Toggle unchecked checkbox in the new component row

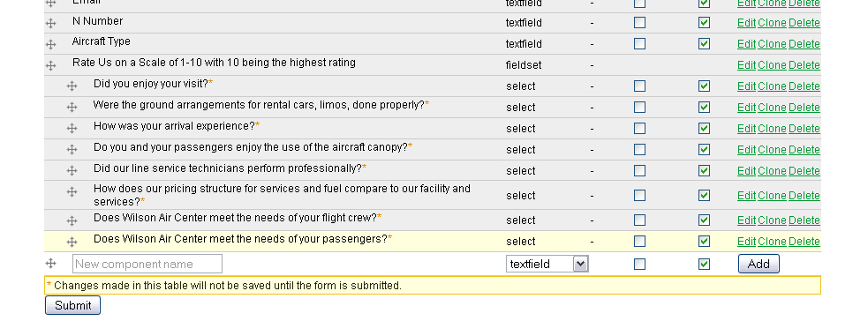[639, 264]
